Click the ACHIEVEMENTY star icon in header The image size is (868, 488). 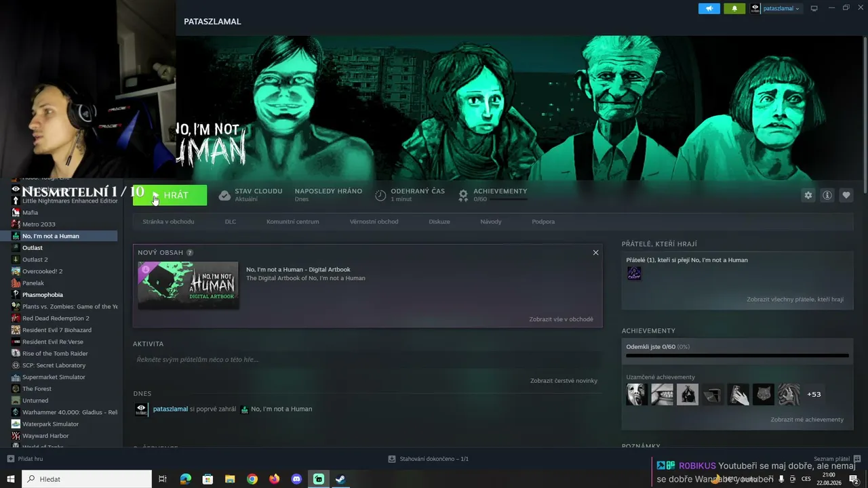463,195
